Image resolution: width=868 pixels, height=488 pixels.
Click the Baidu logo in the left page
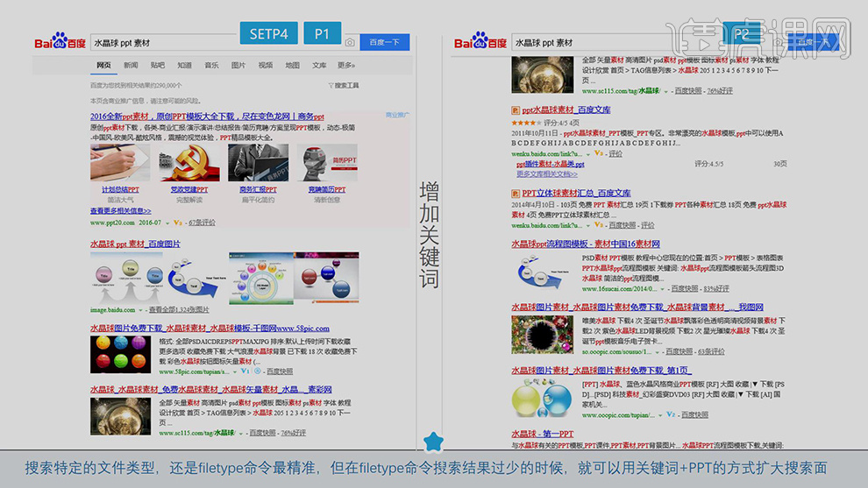(x=60, y=41)
